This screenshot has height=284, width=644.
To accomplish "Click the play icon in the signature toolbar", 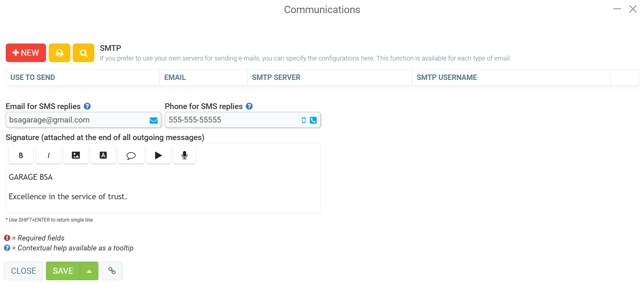I will 158,155.
